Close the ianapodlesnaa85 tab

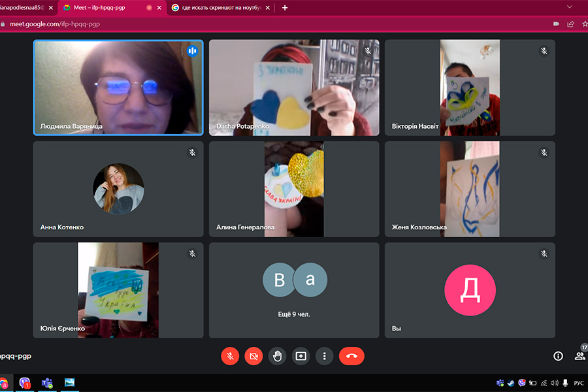[x=50, y=7]
